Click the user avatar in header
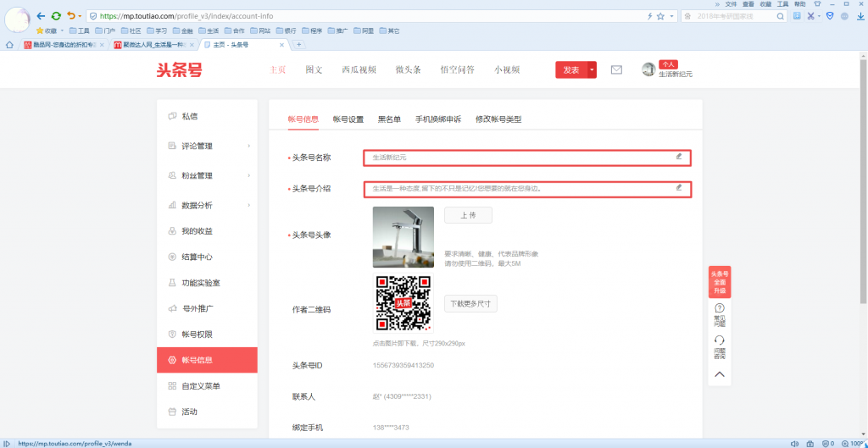 648,69
